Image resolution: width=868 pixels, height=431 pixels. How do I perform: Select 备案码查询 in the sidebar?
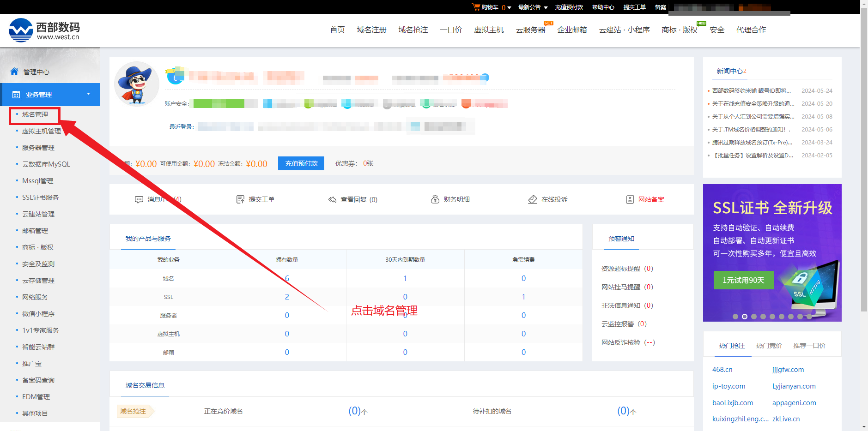tap(38, 380)
